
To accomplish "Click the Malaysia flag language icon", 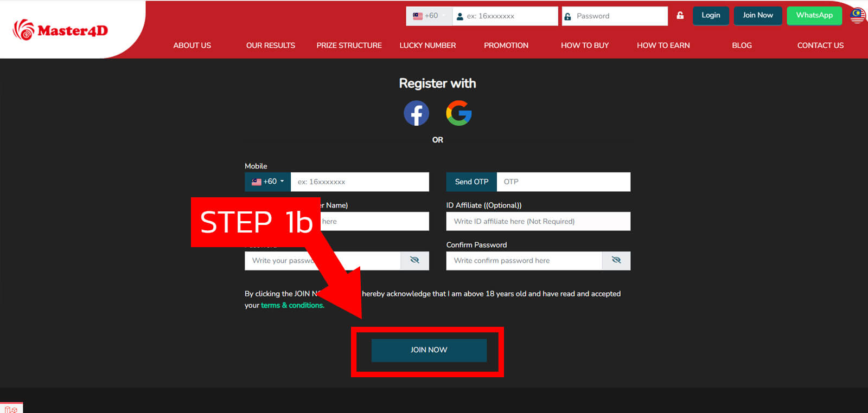I will [x=858, y=16].
